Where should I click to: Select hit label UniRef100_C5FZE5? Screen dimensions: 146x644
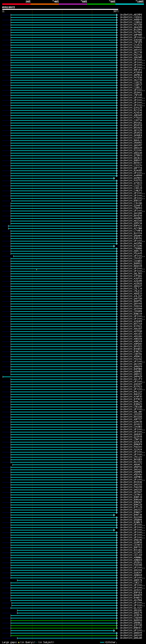click(x=131, y=42)
